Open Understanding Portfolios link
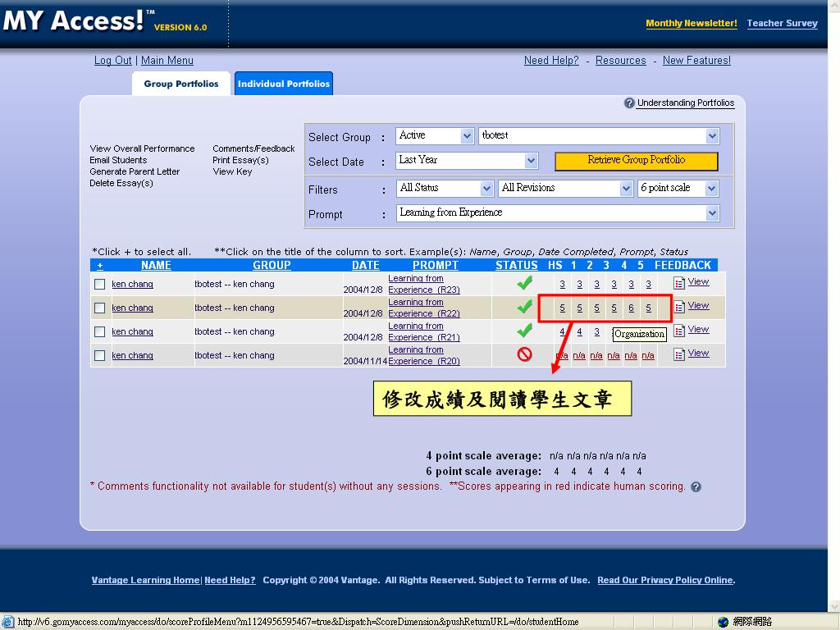Screen dimensions: 840x630 686,103
